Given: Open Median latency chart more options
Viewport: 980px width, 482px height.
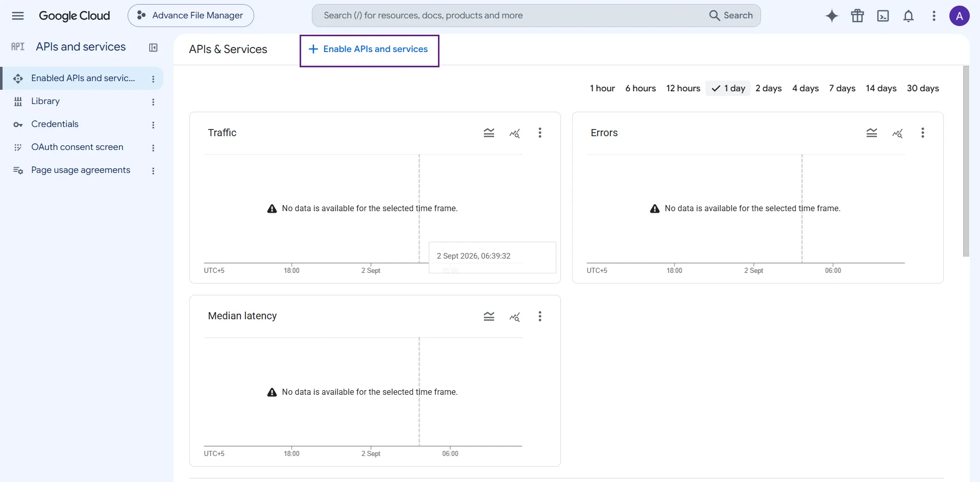Looking at the screenshot, I should [540, 316].
